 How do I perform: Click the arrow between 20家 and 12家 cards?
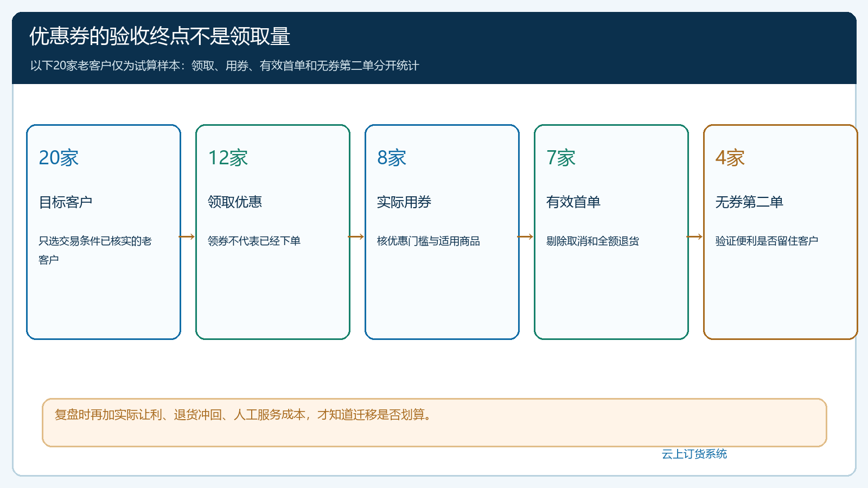click(187, 236)
